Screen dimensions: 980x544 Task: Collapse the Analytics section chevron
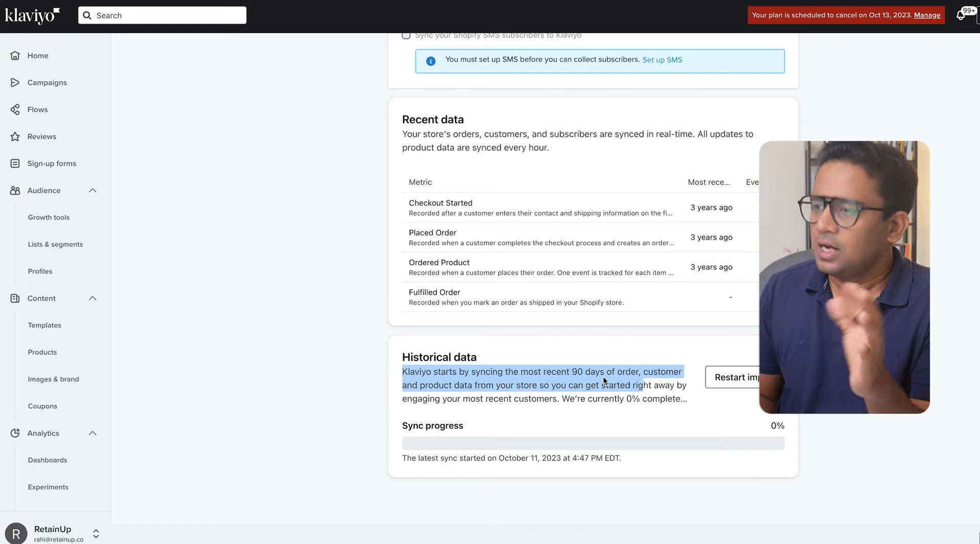[93, 433]
